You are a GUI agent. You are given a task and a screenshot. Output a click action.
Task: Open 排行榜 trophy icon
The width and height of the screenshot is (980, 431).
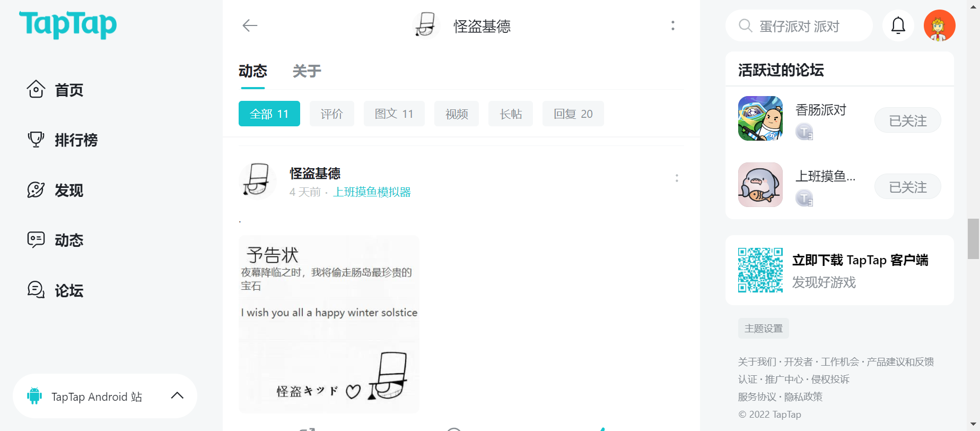36,140
